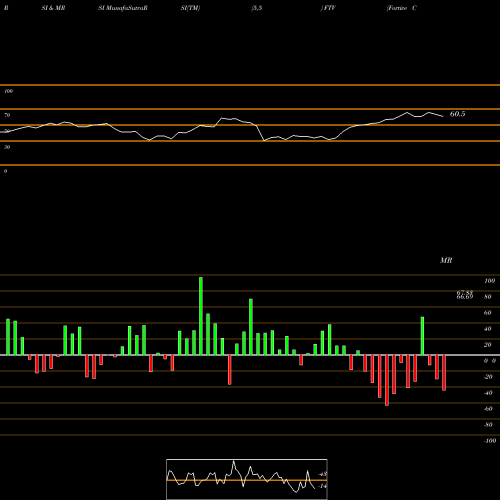Click the RSI axis label 100
The image size is (500, 500).
coord(9,91)
